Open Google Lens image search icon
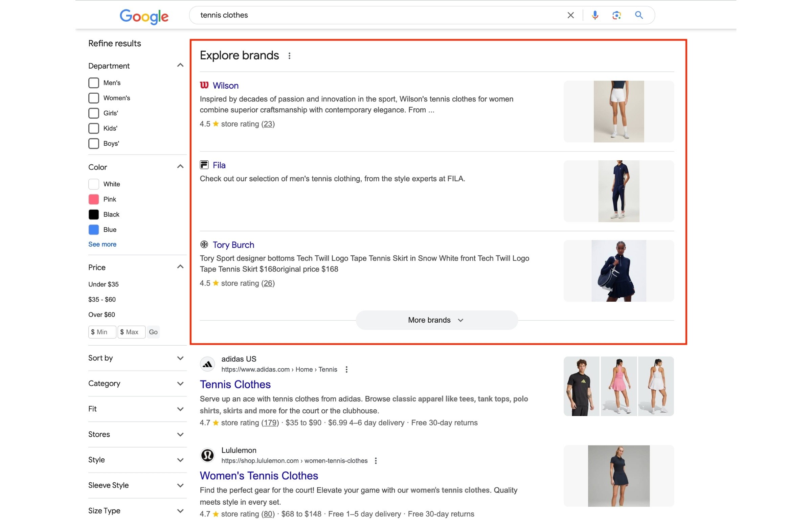This screenshot has width=812, height=529. (616, 15)
